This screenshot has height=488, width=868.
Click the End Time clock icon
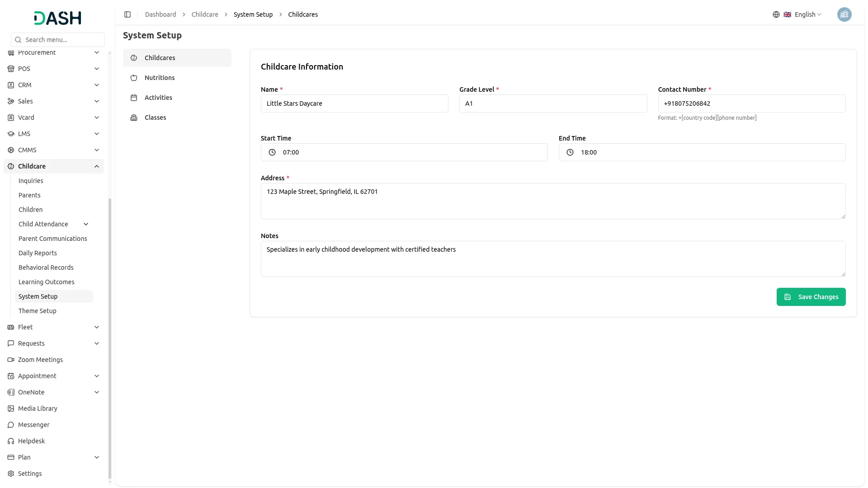click(x=570, y=152)
